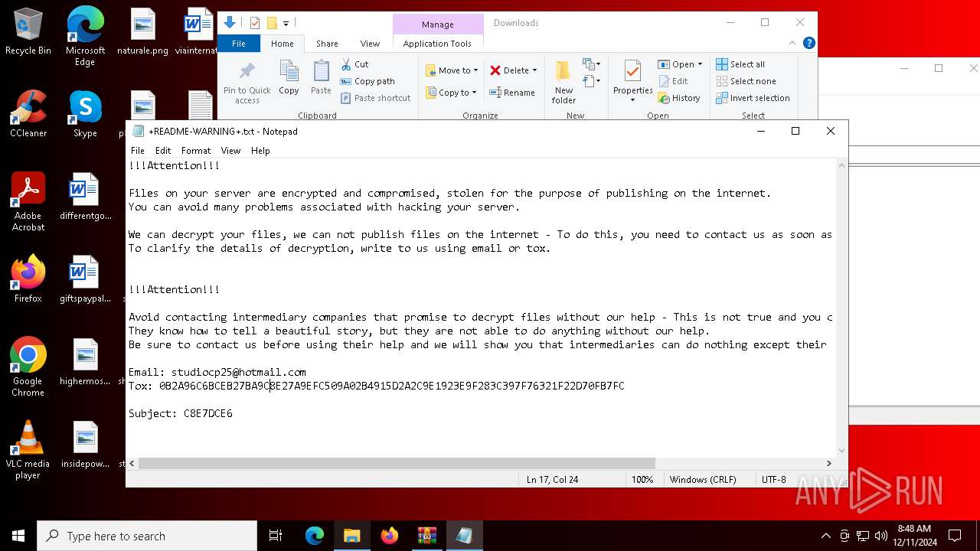This screenshot has width=980, height=551.
Task: Click the email studiocp25@hotmail.com text
Action: point(238,372)
